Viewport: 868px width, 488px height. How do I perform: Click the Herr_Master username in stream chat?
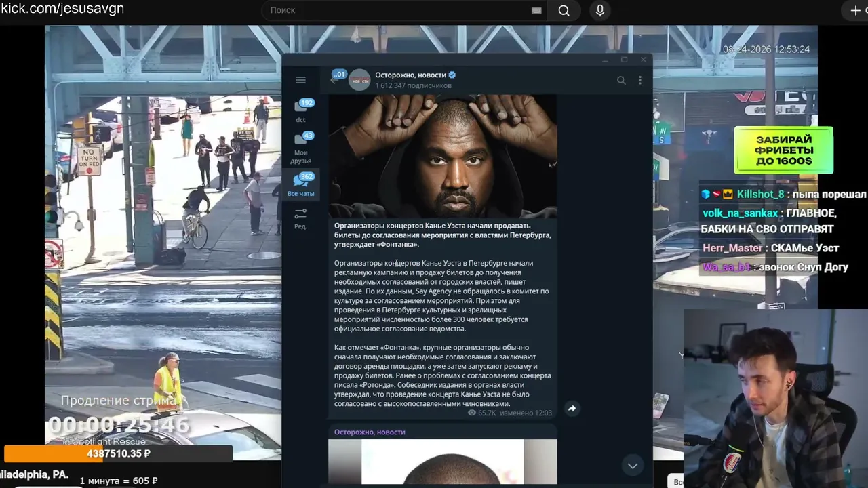coord(732,248)
